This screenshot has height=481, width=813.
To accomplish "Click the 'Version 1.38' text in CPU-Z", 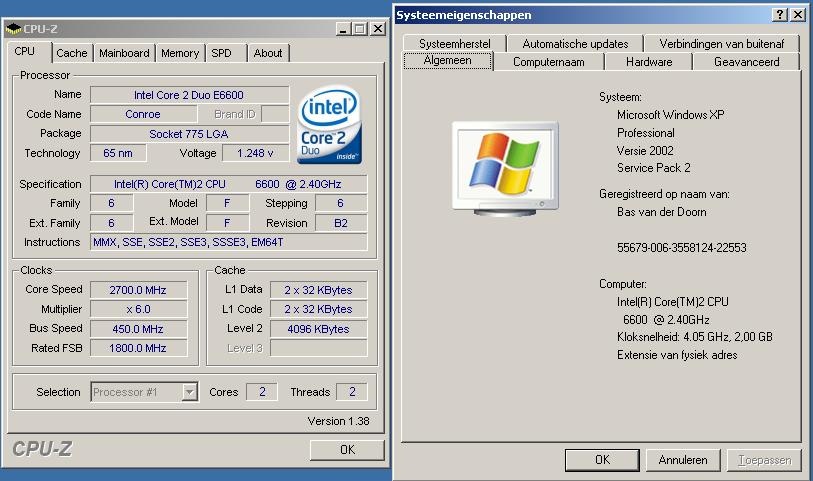I will [339, 421].
